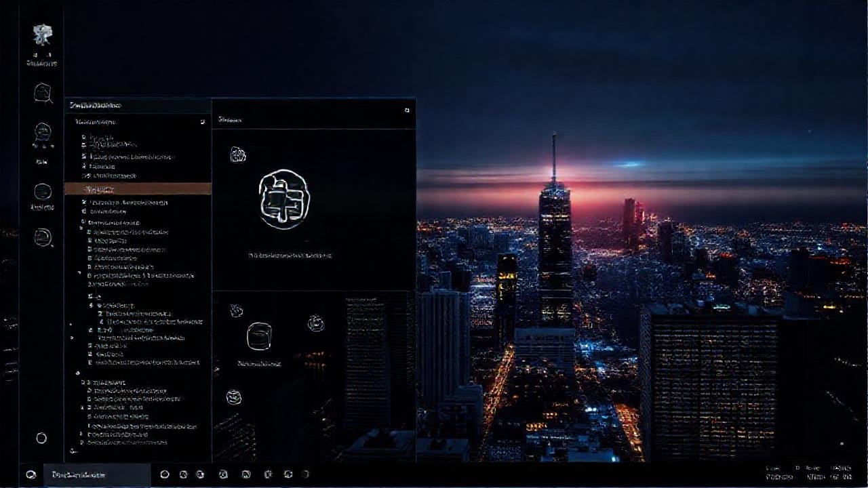Click the start icon at the taskbar's left end
This screenshot has height=488, width=868.
(x=31, y=474)
